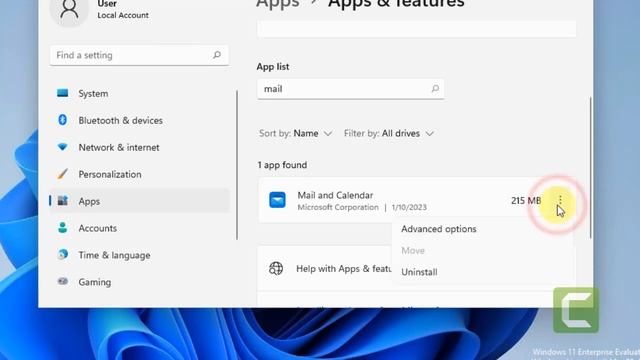640x360 pixels.
Task: Click the User Local Account name
Action: click(x=122, y=10)
